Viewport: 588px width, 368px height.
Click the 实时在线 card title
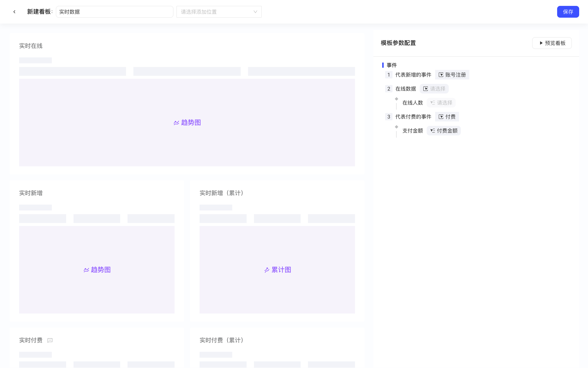31,46
